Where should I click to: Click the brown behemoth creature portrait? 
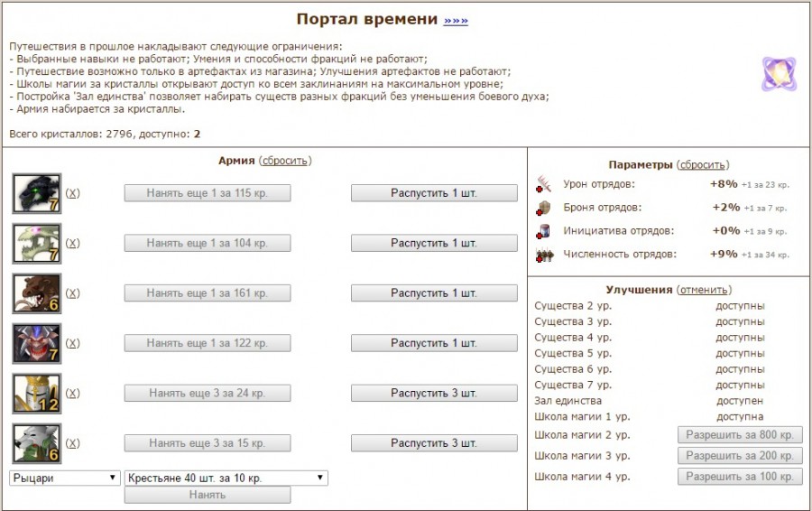(37, 293)
